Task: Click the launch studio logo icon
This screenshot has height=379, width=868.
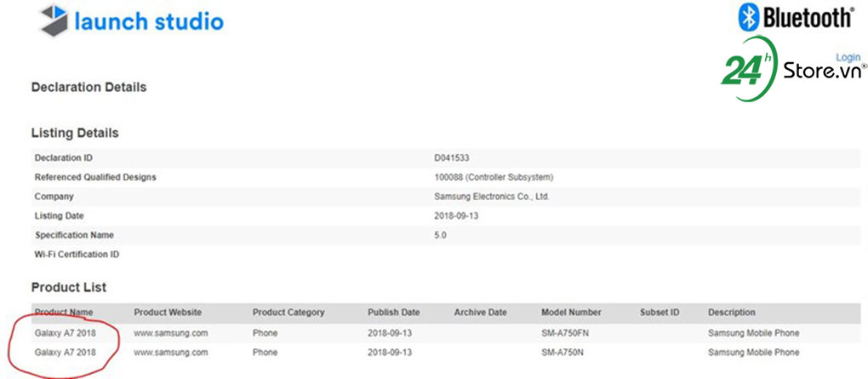Action: click(x=53, y=20)
